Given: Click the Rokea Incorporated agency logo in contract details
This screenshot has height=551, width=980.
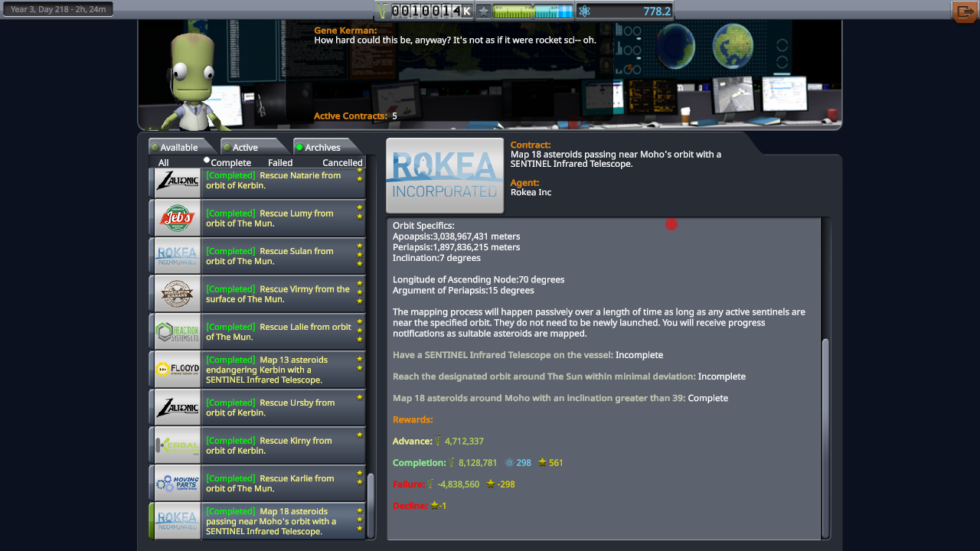Looking at the screenshot, I should (x=445, y=175).
